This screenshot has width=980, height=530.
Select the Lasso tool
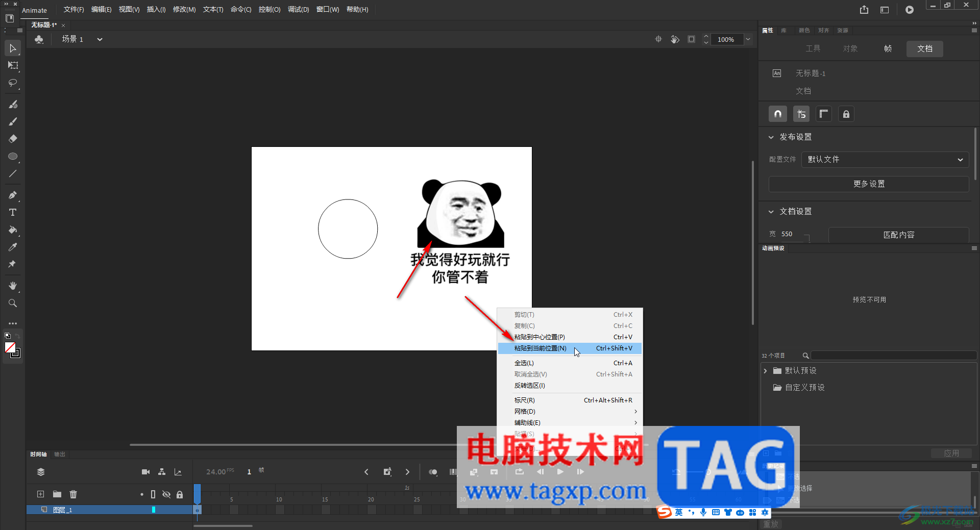pyautogui.click(x=13, y=83)
